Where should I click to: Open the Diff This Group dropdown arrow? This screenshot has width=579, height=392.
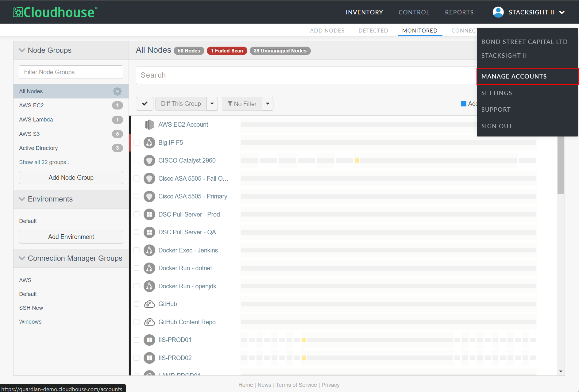click(x=212, y=104)
